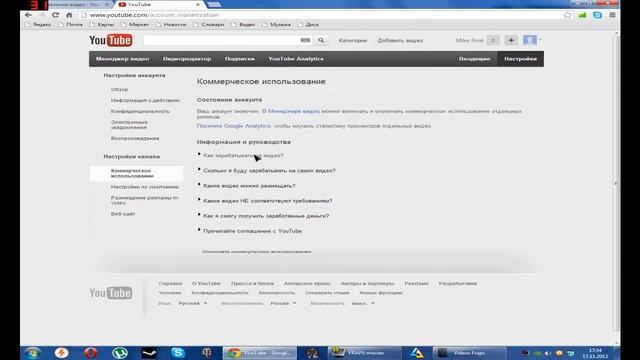This screenshot has height=360, width=640.
Task: Click the browser home icon
Action: pos(69,15)
